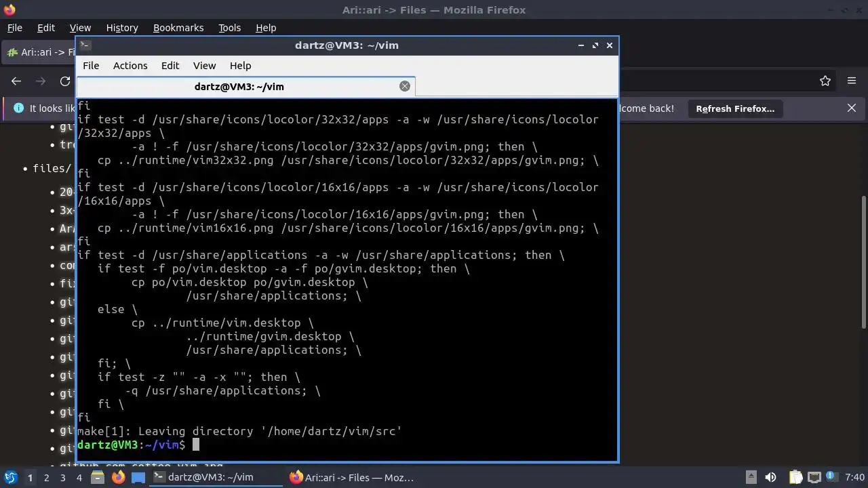Click 'files/' list item in Firefox page
The image size is (868, 488).
pyautogui.click(x=52, y=168)
